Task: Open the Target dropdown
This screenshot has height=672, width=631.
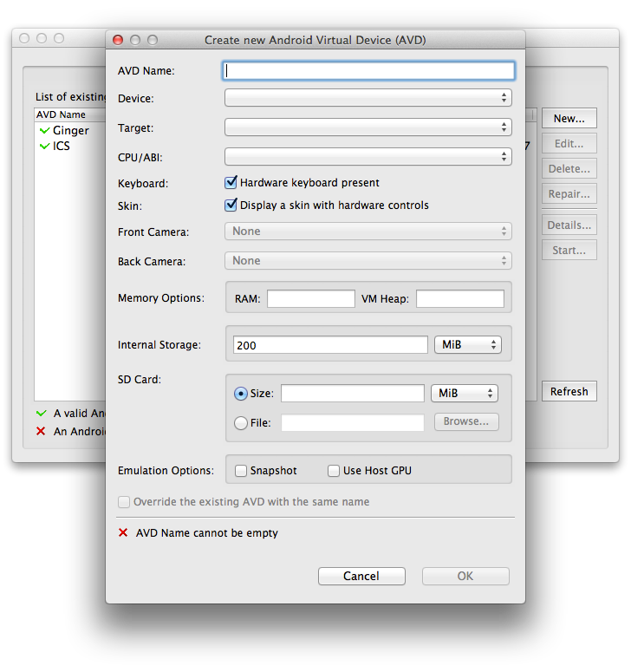Action: pos(368,127)
